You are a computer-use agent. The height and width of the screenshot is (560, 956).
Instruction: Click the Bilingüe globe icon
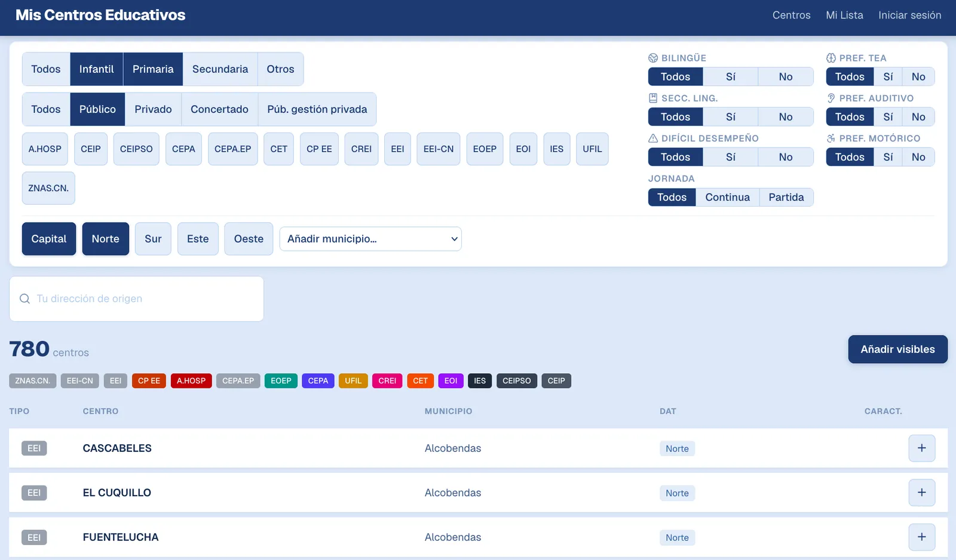click(x=653, y=58)
